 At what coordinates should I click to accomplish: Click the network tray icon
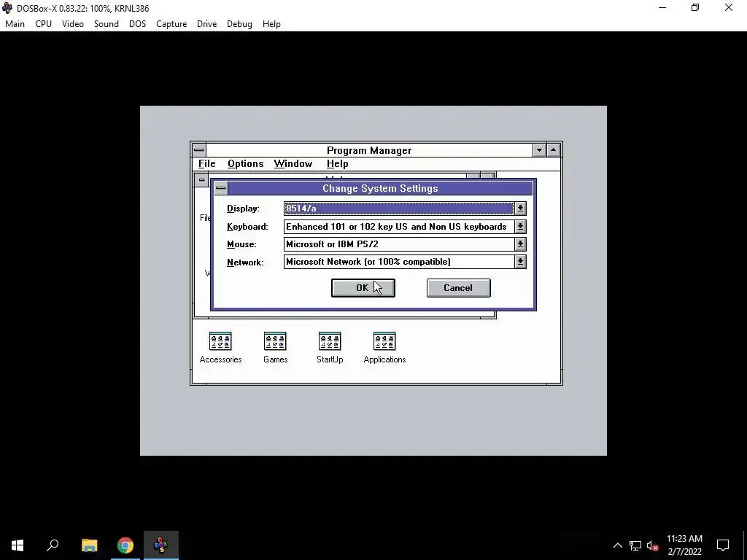[x=635, y=545]
